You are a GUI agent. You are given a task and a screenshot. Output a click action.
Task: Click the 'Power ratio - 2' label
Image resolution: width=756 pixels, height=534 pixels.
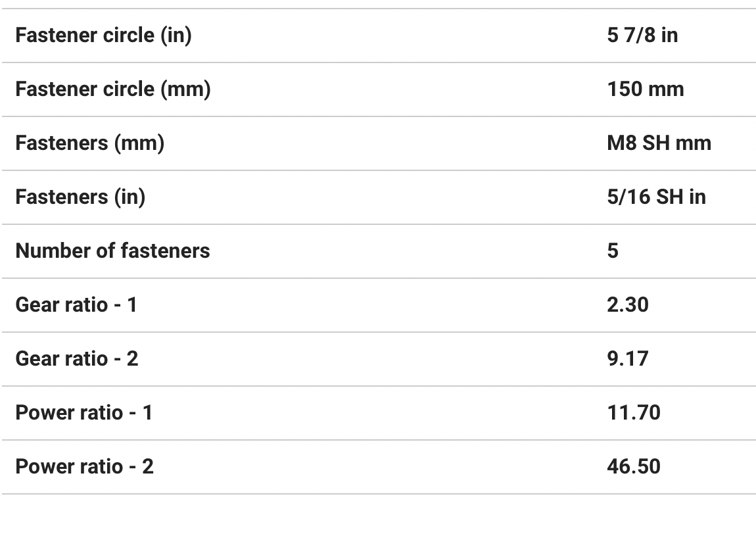click(84, 467)
